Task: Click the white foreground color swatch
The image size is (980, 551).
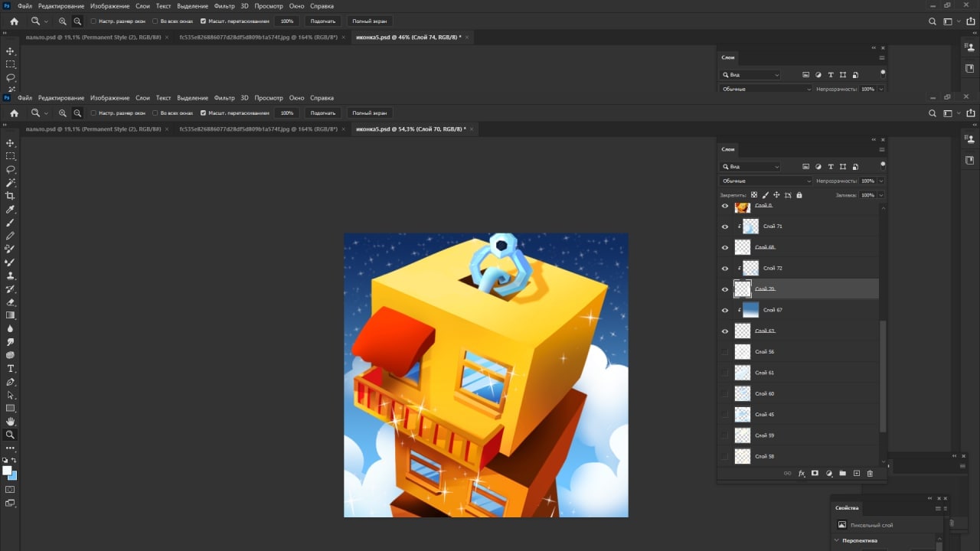Action: [x=7, y=471]
